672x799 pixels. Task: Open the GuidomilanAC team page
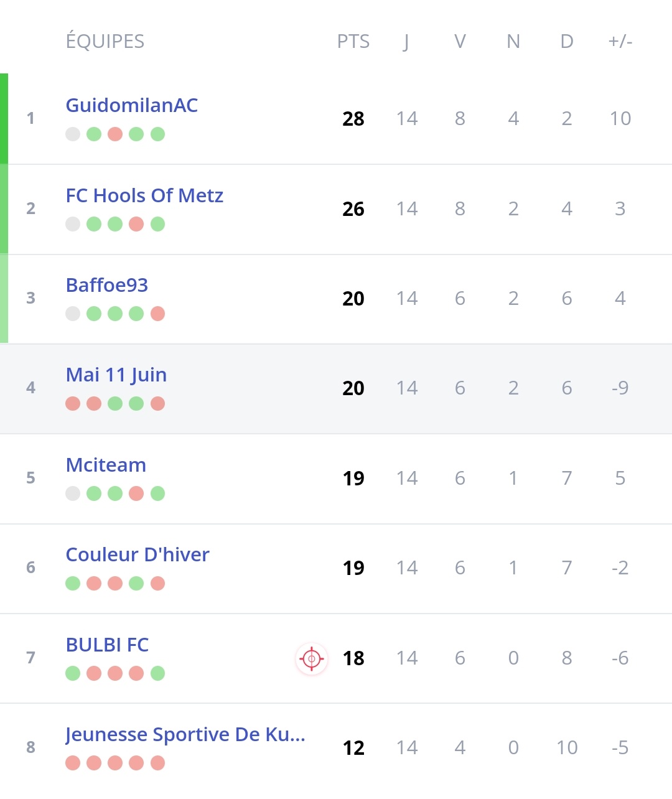pos(132,105)
